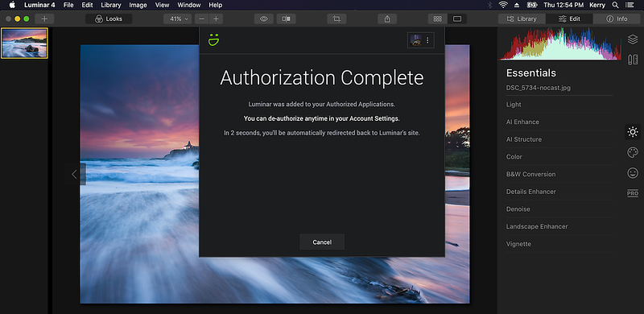Open Notification Center list icon
This screenshot has height=314, width=644.
(x=630, y=5)
